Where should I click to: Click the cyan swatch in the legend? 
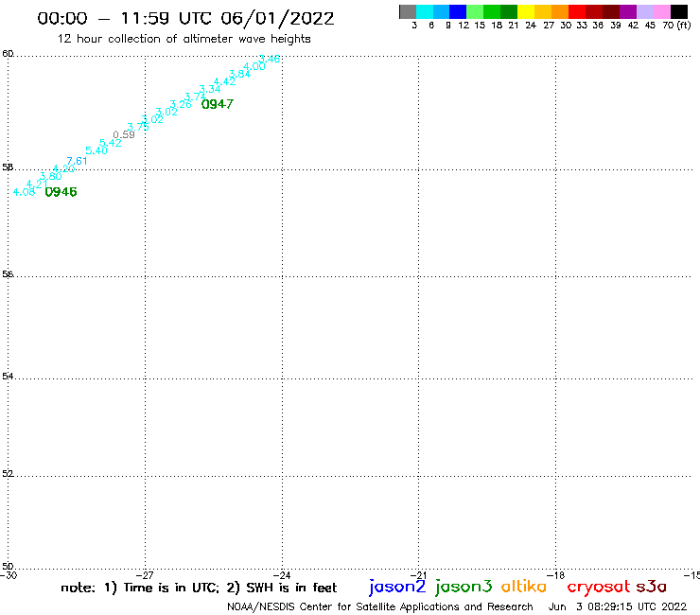pyautogui.click(x=425, y=11)
